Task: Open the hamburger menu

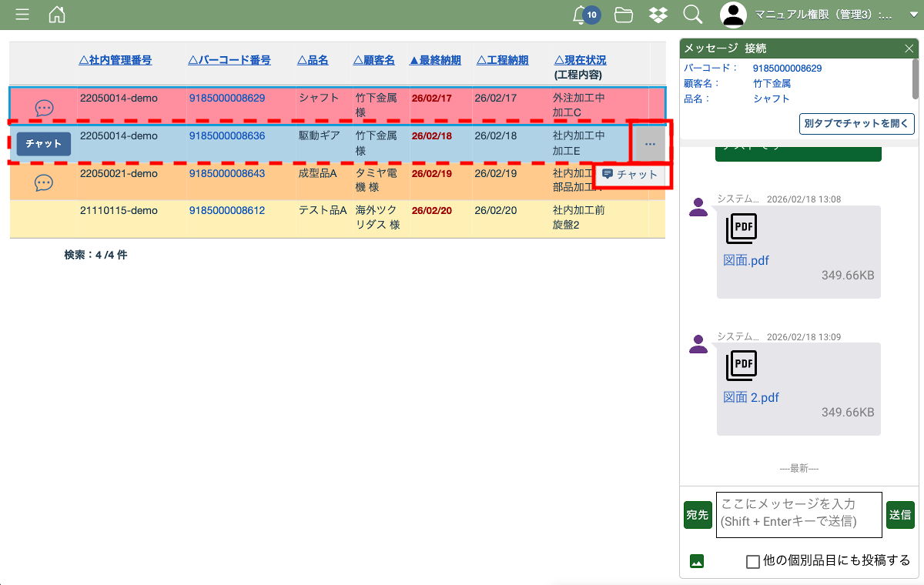Action: click(x=22, y=15)
